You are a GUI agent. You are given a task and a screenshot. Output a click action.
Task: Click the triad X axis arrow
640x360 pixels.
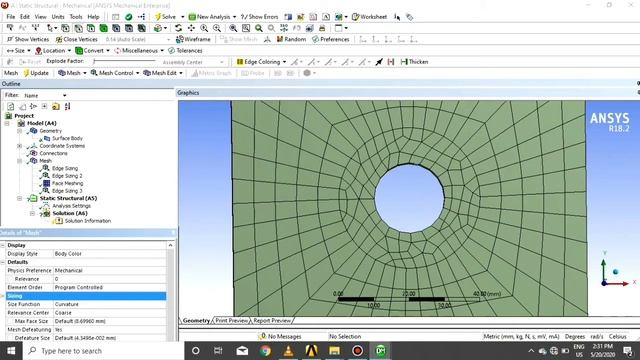(x=618, y=283)
